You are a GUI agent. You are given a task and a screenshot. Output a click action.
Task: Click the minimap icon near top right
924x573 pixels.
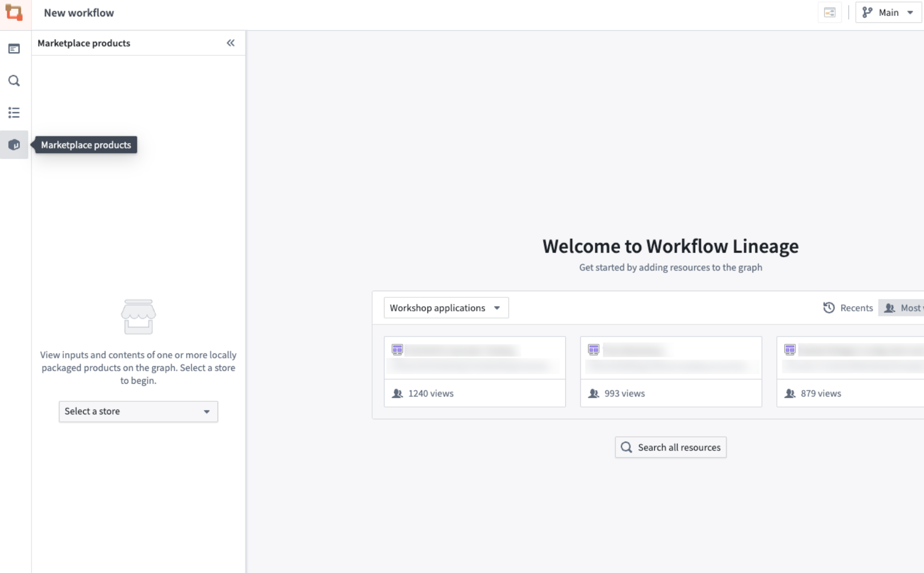click(x=829, y=12)
